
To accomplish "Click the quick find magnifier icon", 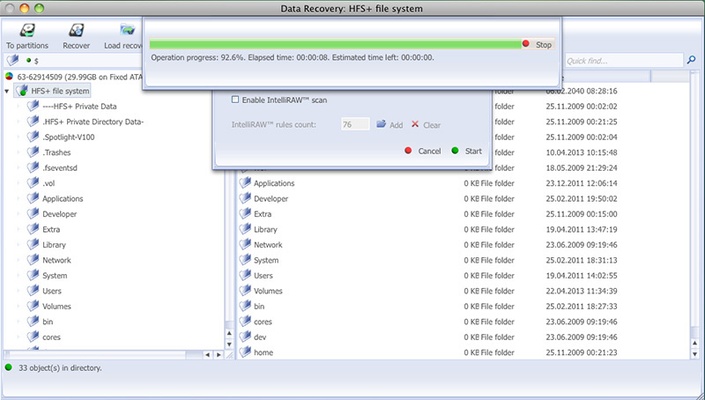I will coord(692,60).
